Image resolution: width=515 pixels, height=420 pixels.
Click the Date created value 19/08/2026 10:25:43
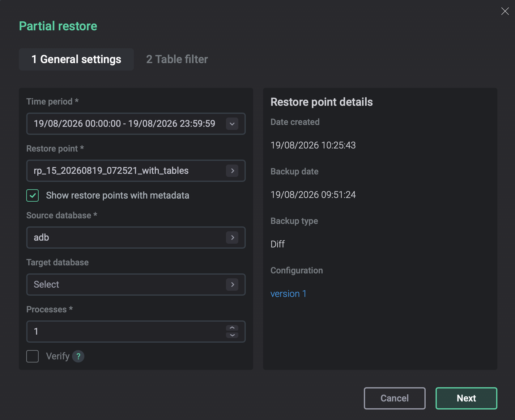coord(313,145)
